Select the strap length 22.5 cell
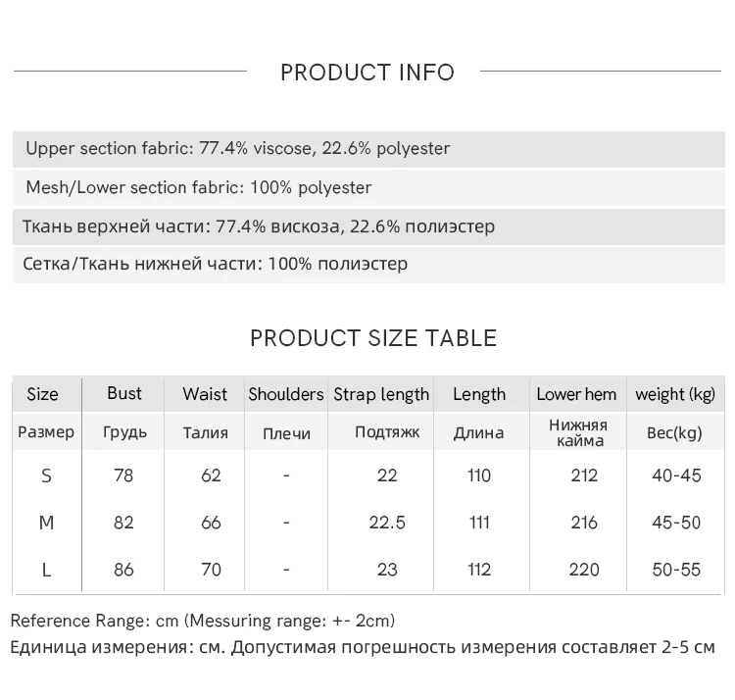The width and height of the screenshot is (735, 700). (x=387, y=524)
